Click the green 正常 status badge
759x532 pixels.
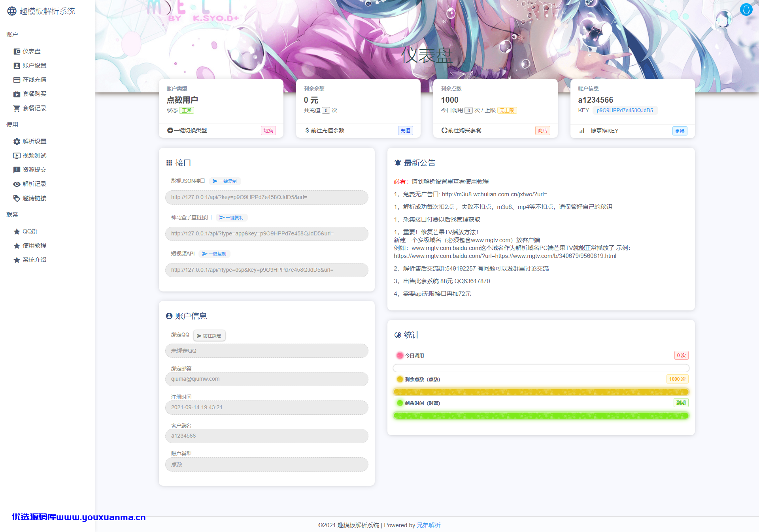pos(187,111)
